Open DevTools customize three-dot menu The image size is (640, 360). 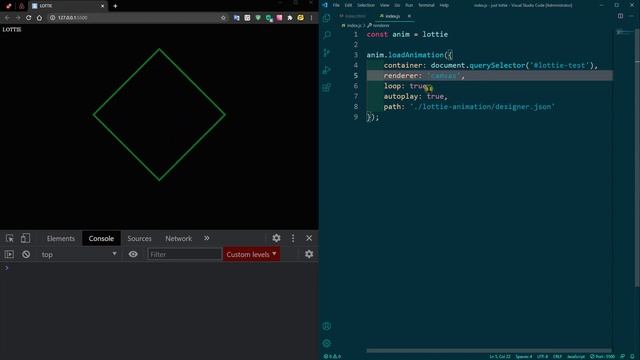point(293,238)
